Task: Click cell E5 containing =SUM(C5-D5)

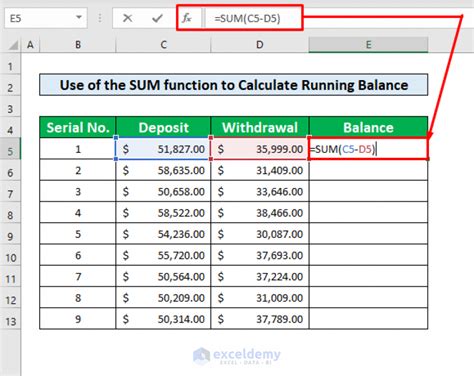Action: (368, 149)
